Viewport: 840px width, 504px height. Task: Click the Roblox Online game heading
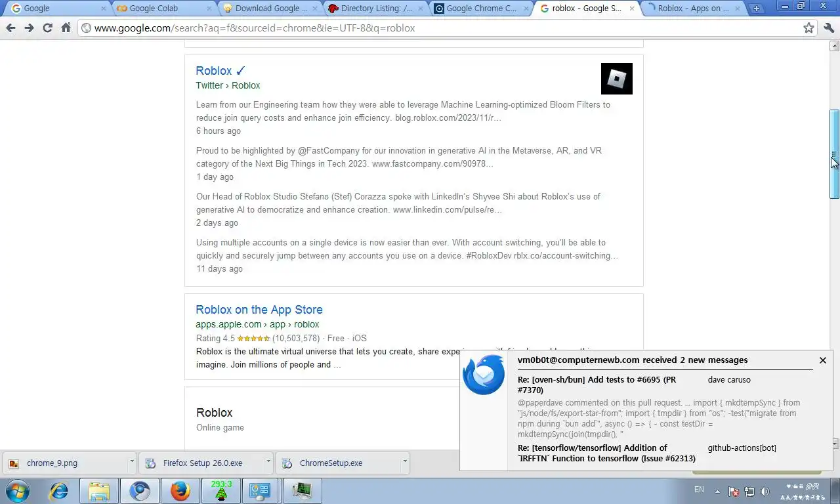215,413
